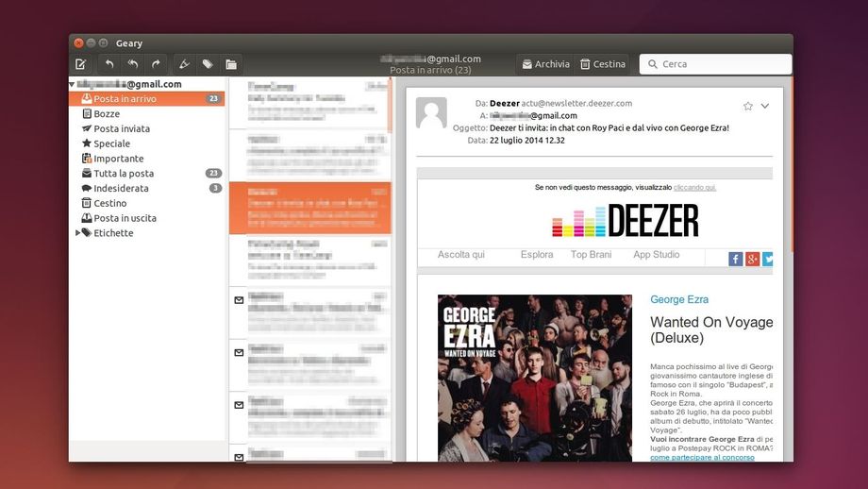Open the message options chevron menu
868x489 pixels.
click(765, 106)
